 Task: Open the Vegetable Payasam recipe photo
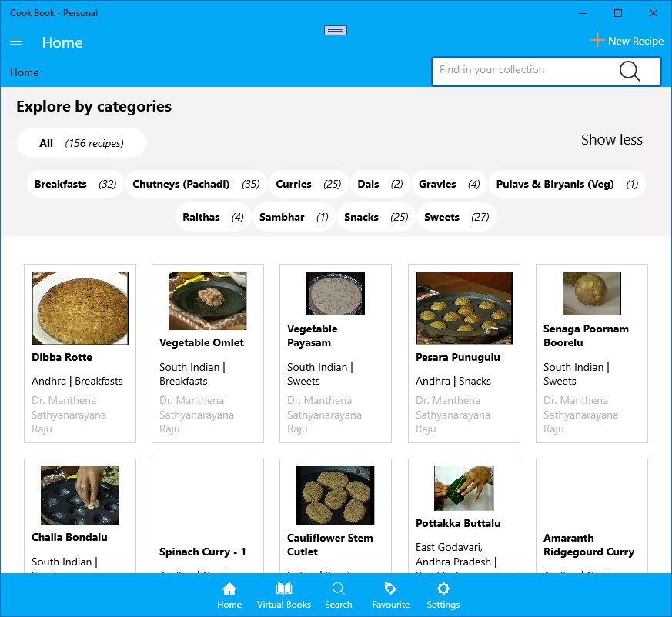point(336,293)
